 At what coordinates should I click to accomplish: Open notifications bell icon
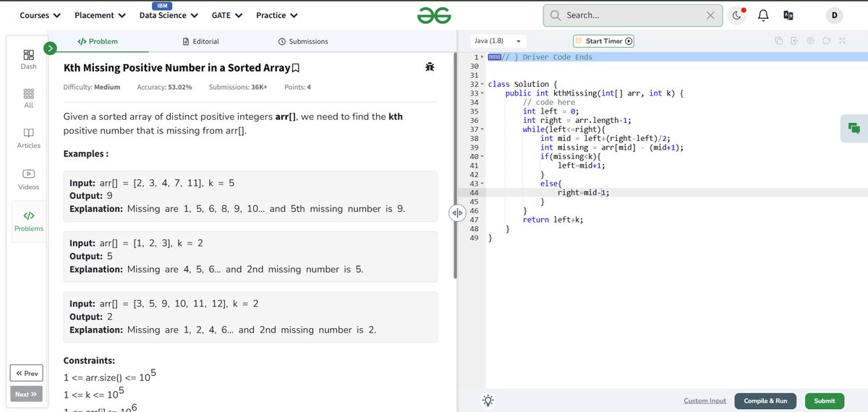pos(763,15)
